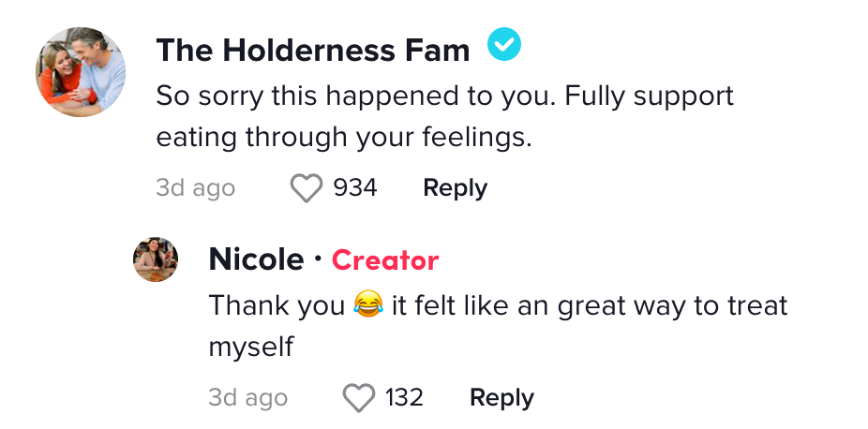Open The Holderness Fam profile picture
868x429 pixels.
point(81,72)
